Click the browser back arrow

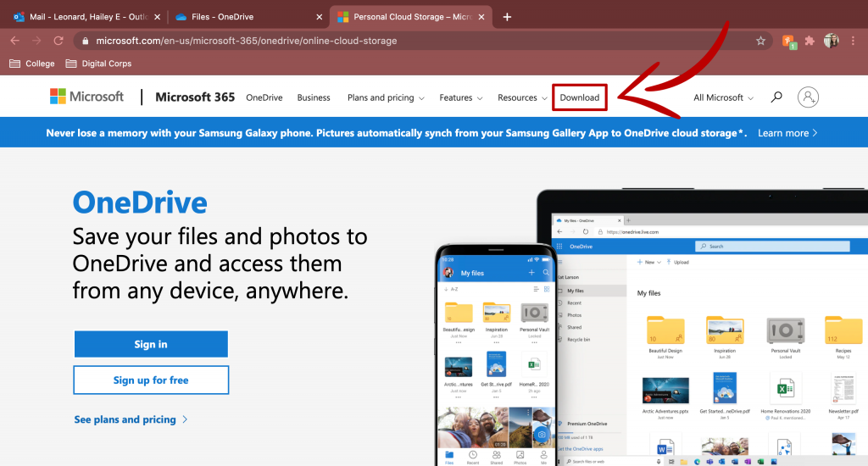click(14, 41)
